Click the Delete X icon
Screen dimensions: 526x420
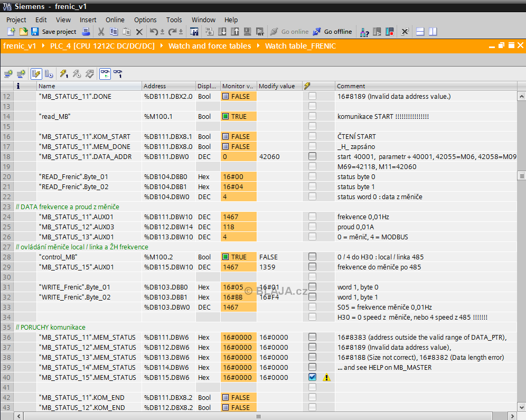pyautogui.click(x=139, y=32)
